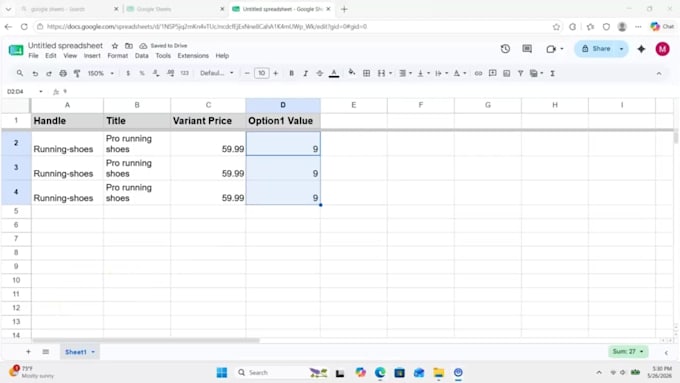Open text rotation dropdown
The width and height of the screenshot is (680, 383).
[x=460, y=73]
